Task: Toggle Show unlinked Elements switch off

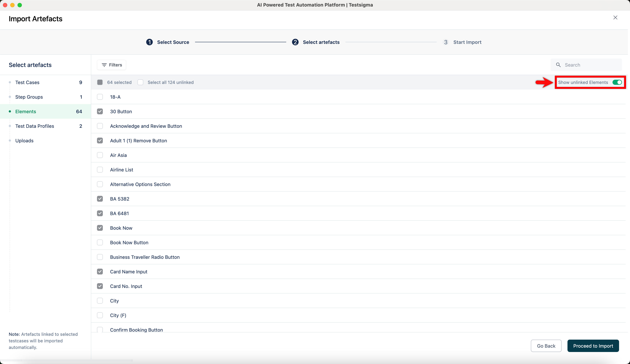Action: pyautogui.click(x=617, y=82)
